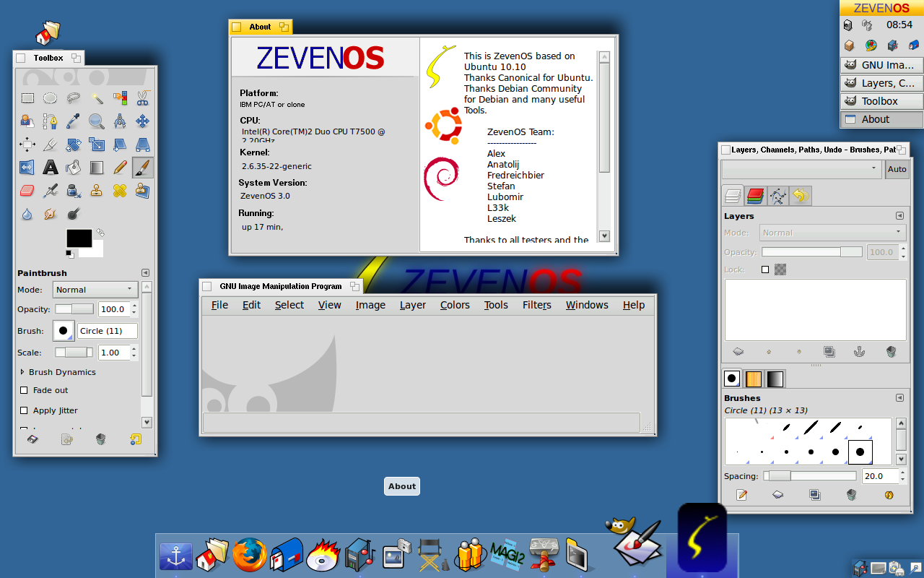Open the image selector dropdown beside Auto

point(801,169)
